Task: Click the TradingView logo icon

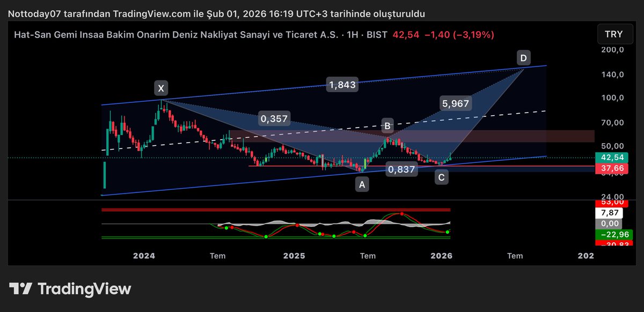Action: click(20, 289)
